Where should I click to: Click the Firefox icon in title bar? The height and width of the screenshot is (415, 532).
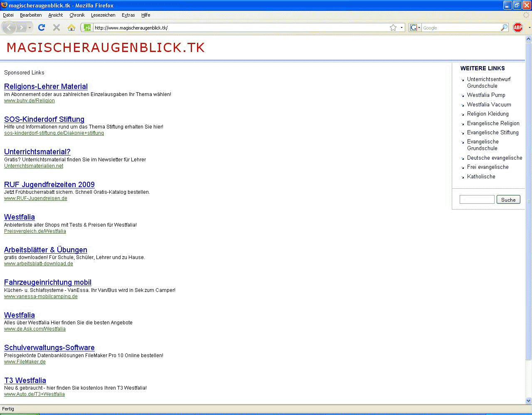click(x=4, y=5)
